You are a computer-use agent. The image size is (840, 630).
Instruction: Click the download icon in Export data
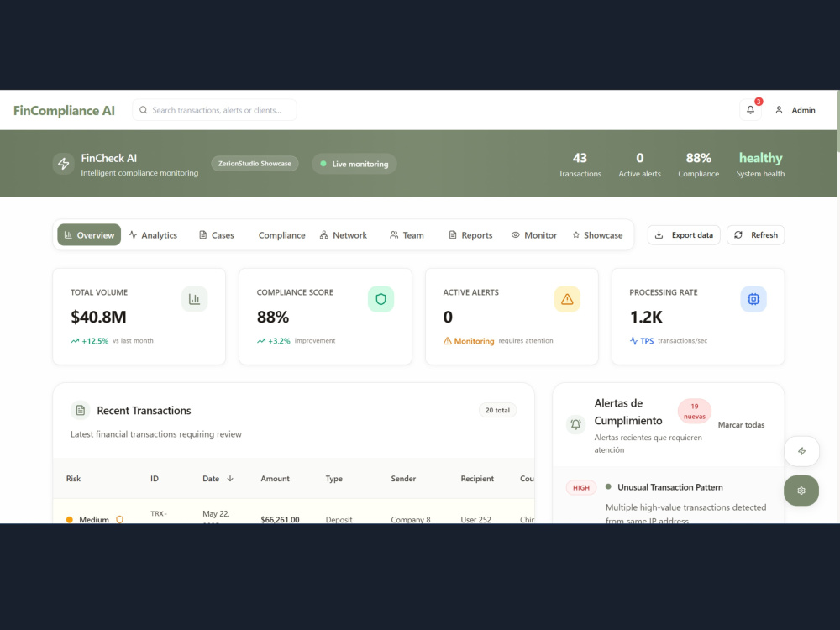(x=659, y=234)
